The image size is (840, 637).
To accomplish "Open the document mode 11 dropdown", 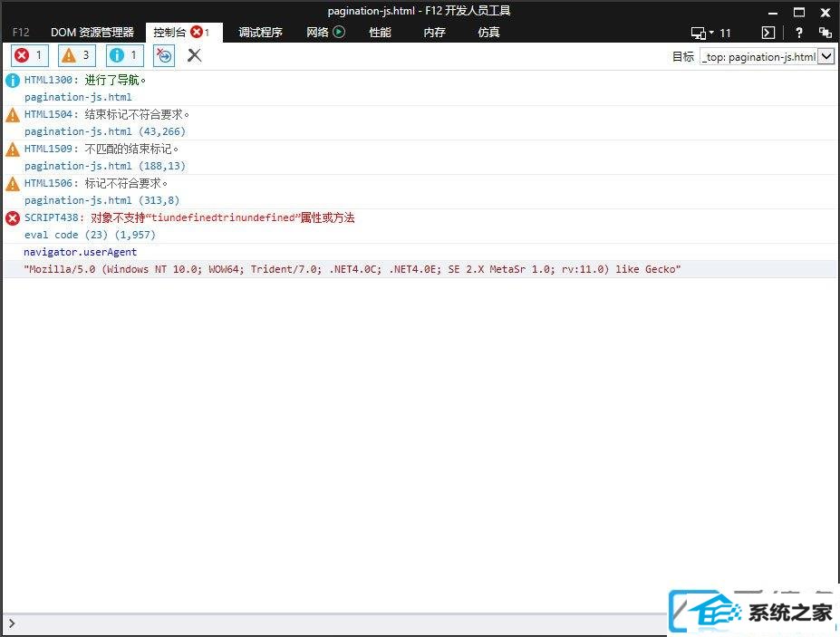I will click(x=710, y=33).
